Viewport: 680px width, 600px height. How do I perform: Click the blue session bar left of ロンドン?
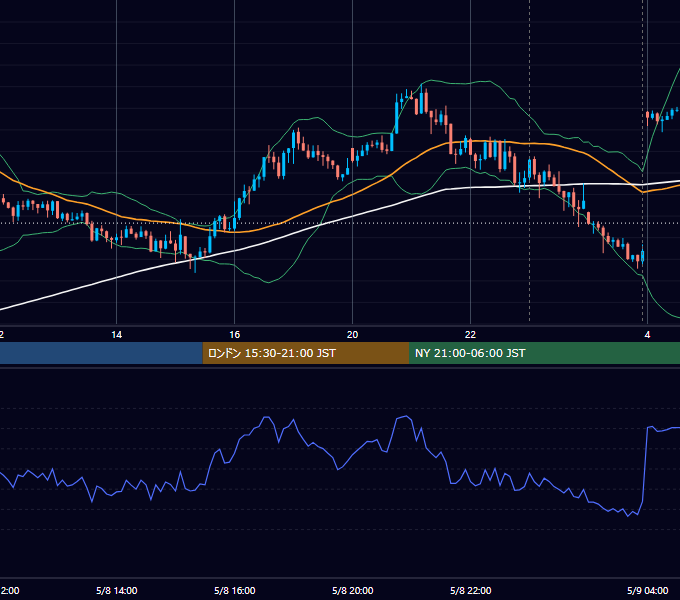pos(101,353)
